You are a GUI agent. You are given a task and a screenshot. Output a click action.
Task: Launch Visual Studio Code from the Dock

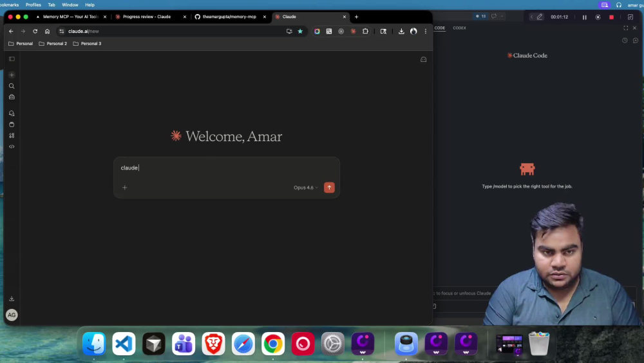124,343
